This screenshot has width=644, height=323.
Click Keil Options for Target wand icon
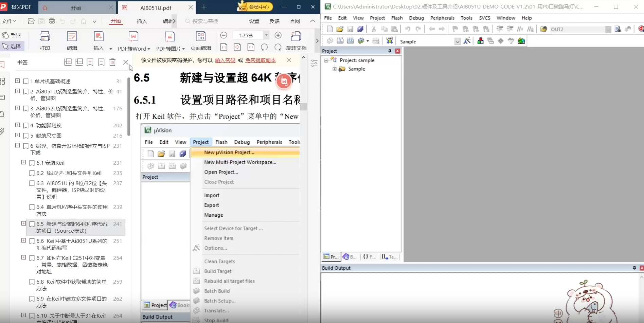click(467, 41)
